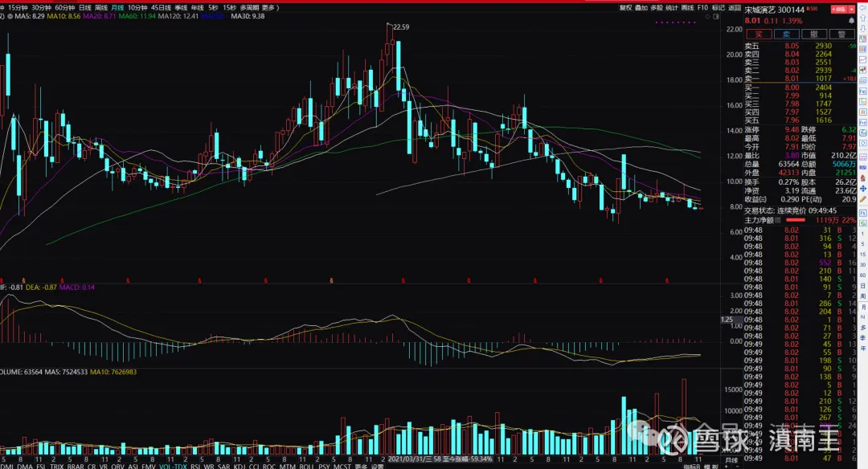Click the 撤 cancel order button
Screen dimensions: 868x469
(x=813, y=35)
